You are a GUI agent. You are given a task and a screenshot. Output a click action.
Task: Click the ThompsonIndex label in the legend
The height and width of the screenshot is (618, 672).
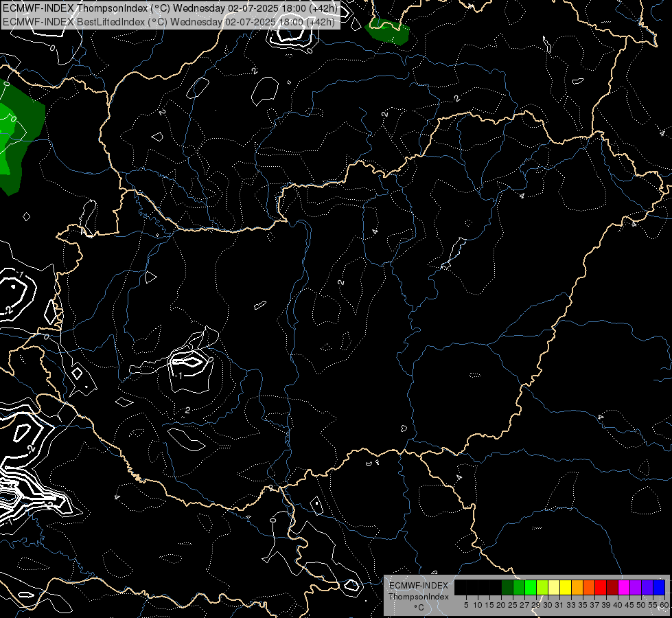tap(419, 597)
